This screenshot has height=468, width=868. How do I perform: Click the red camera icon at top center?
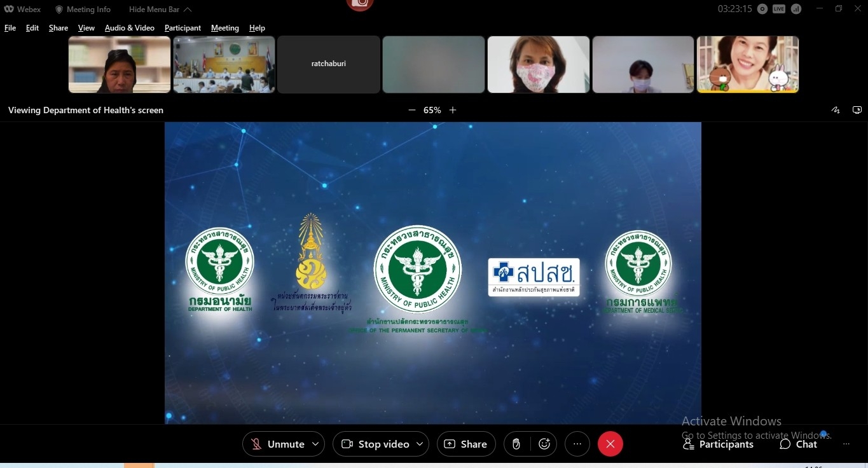(x=360, y=4)
